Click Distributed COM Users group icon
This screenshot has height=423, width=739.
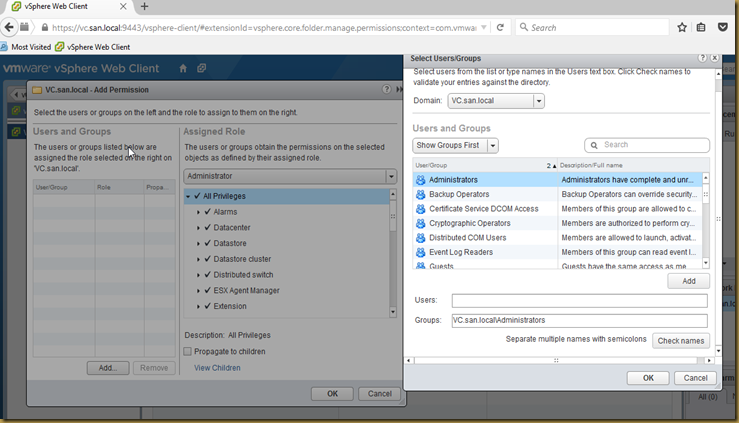(x=420, y=238)
